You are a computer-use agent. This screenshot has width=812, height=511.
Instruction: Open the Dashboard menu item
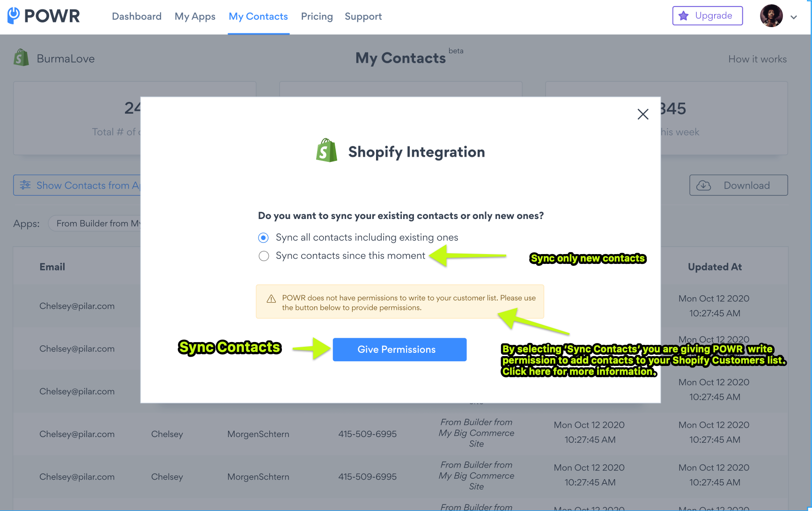[136, 16]
